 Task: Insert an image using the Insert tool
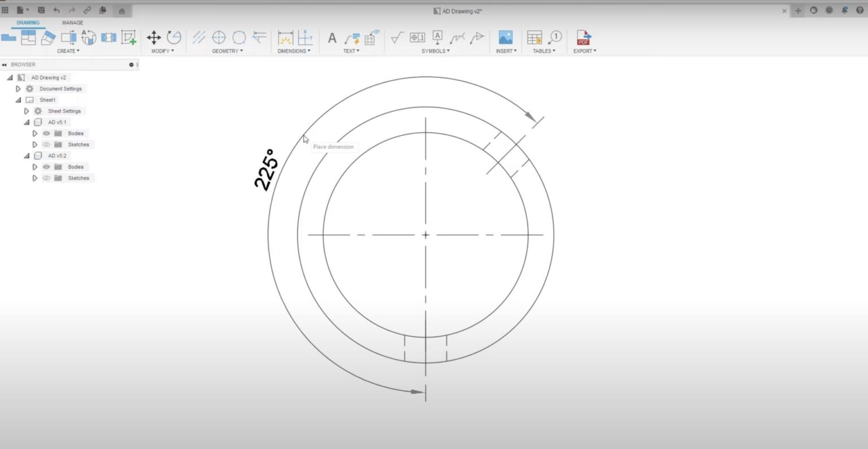coord(505,38)
